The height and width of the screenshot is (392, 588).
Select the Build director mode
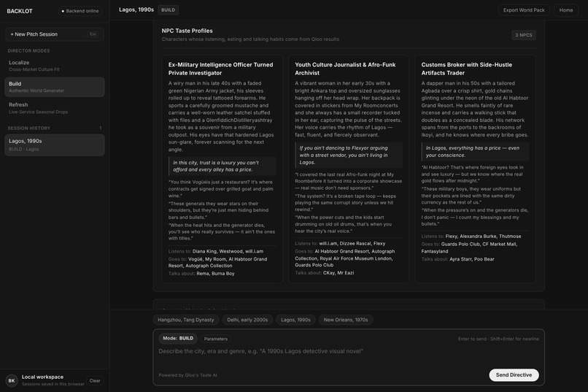(x=55, y=87)
